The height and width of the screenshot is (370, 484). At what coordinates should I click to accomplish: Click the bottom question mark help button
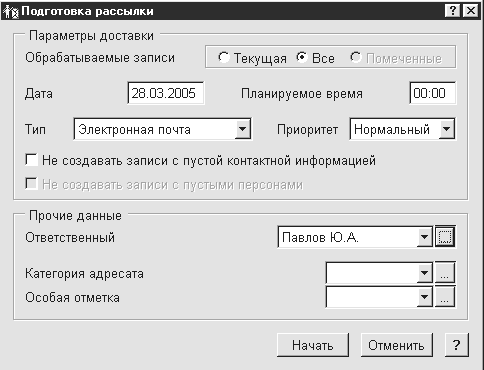click(x=457, y=345)
